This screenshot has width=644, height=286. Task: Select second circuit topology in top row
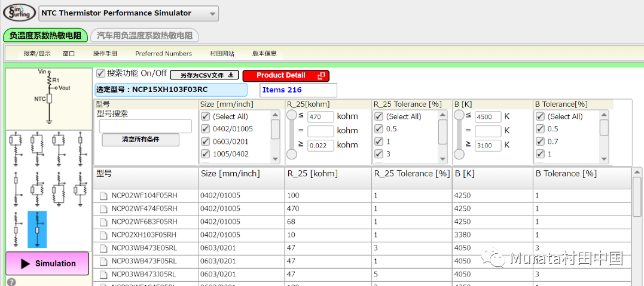point(37,149)
